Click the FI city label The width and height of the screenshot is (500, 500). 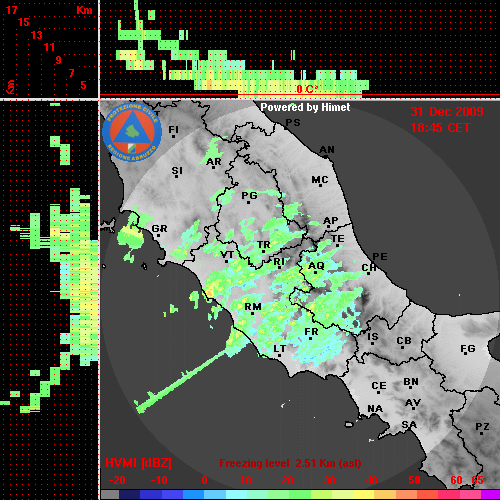point(174,129)
